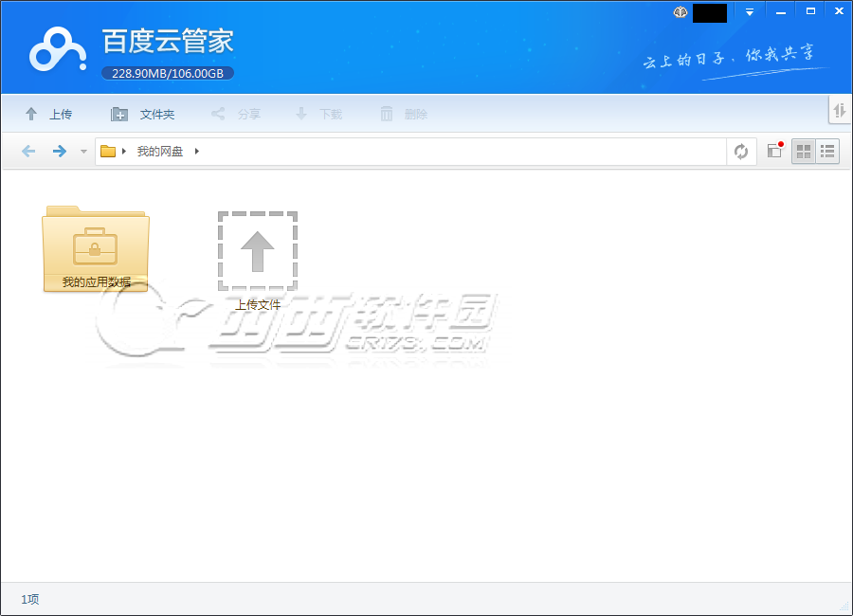Maximize the 百度云管家 window
Screen dimensions: 853x616
click(x=810, y=11)
